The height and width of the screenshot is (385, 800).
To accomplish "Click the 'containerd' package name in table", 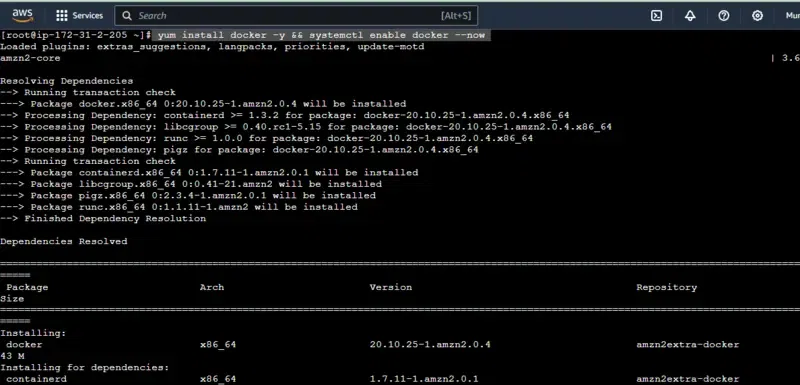I will 36,379.
